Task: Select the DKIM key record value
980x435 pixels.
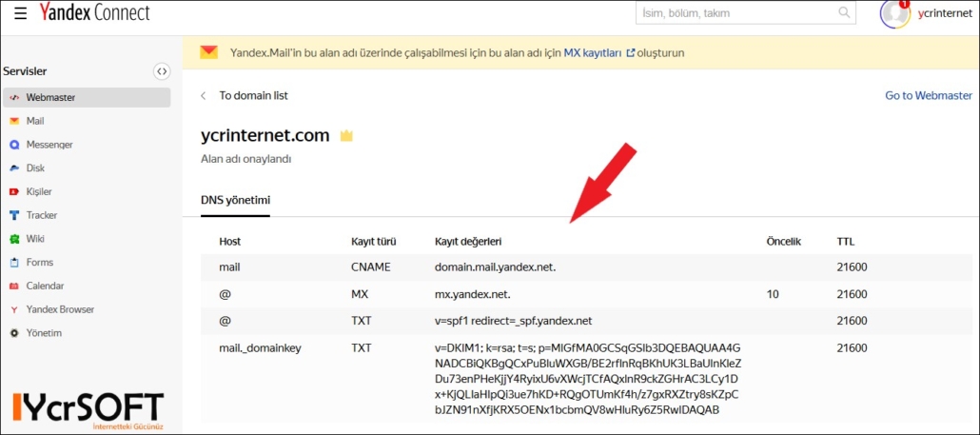Action: click(x=587, y=380)
